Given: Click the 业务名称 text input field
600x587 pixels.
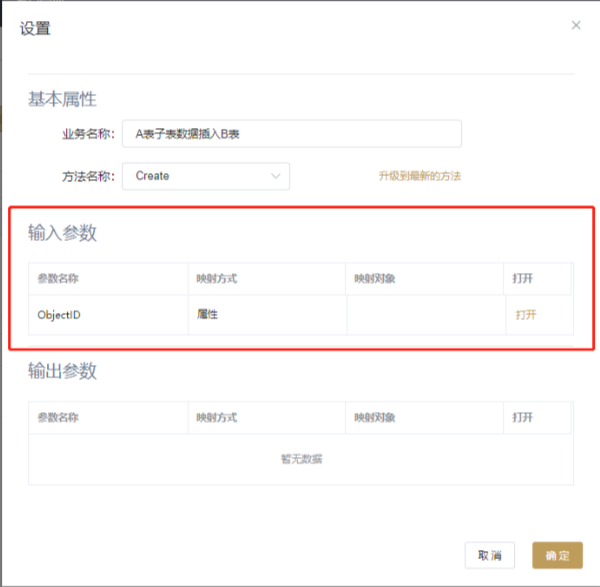Looking at the screenshot, I should [292, 133].
